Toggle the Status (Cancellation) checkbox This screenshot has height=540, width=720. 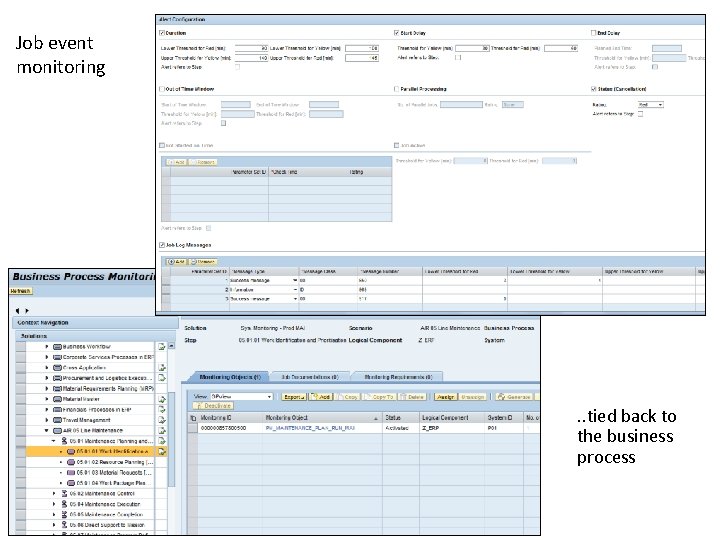click(593, 89)
